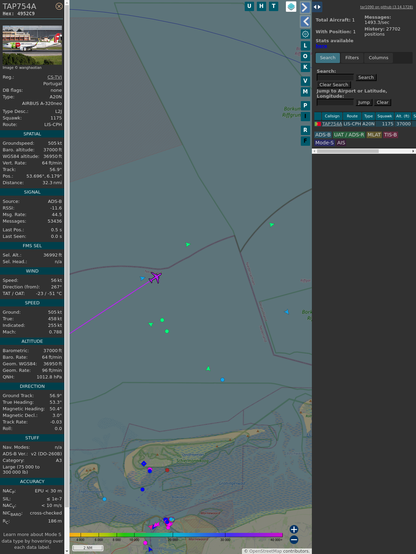Zoom out with the minus button

coord(294,540)
